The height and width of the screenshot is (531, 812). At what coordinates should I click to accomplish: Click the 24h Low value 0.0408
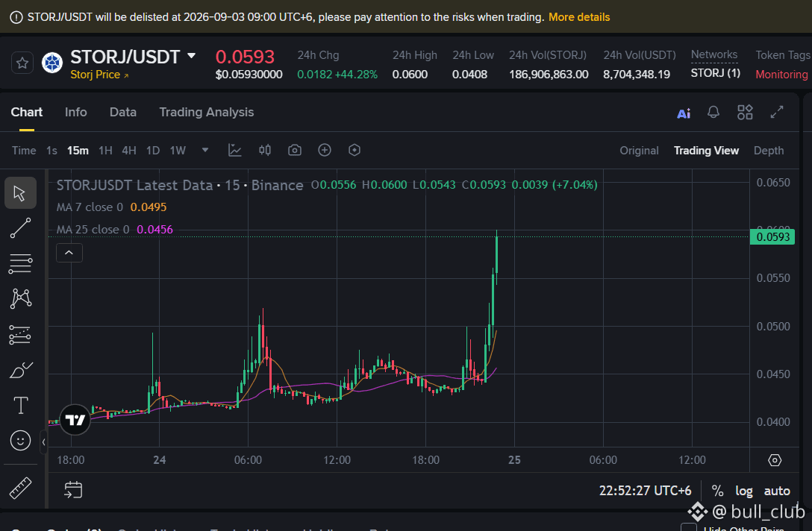pyautogui.click(x=469, y=75)
